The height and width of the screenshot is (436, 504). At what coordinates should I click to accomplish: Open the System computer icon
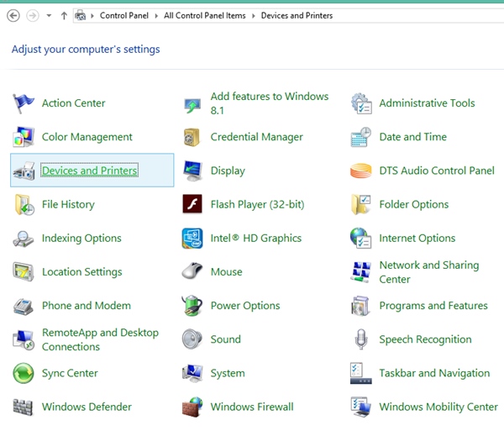click(192, 373)
